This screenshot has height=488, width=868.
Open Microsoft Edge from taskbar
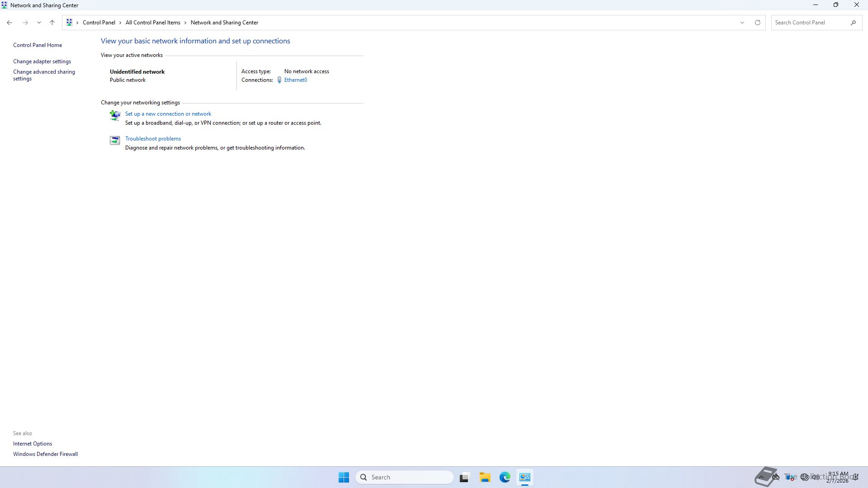(505, 477)
